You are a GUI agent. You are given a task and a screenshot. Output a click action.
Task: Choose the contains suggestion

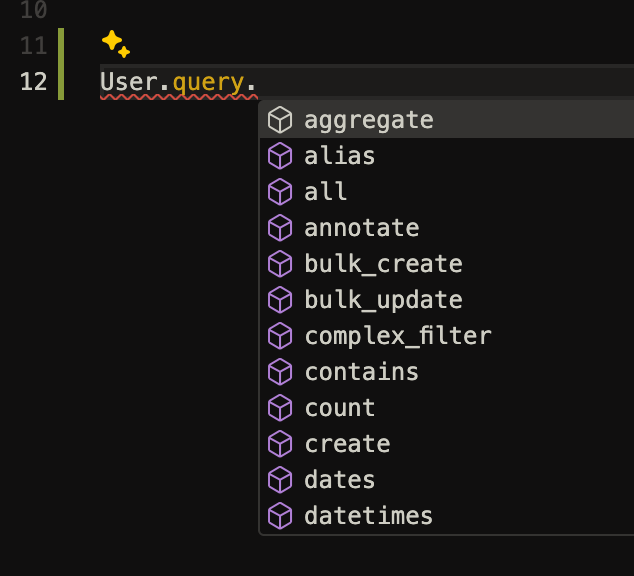(x=446, y=372)
